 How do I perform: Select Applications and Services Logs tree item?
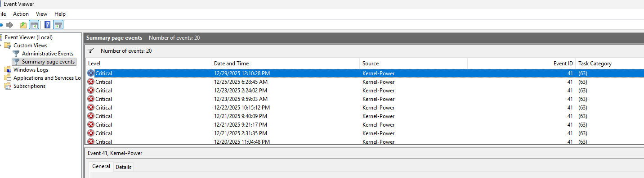pos(47,78)
